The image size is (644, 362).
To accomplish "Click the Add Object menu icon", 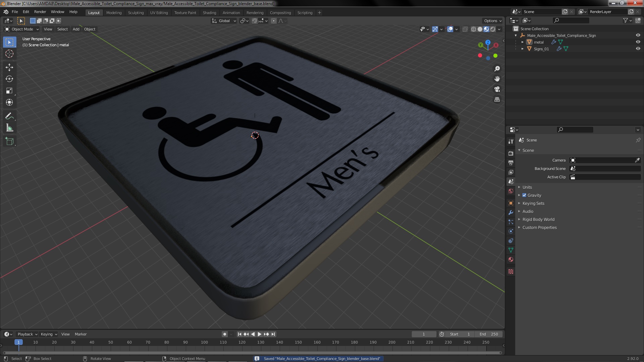I will tap(75, 29).
